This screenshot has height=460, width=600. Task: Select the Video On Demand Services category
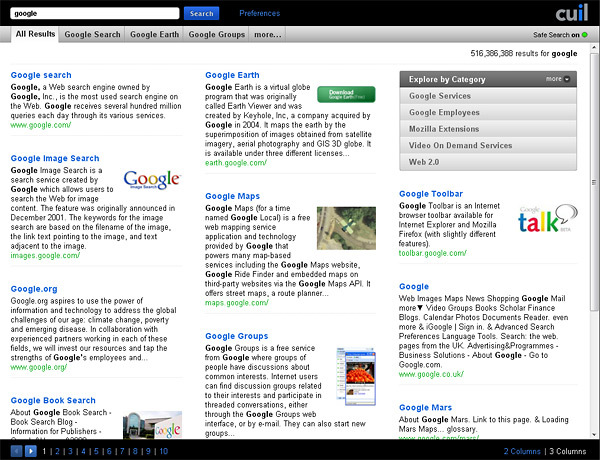click(x=488, y=145)
